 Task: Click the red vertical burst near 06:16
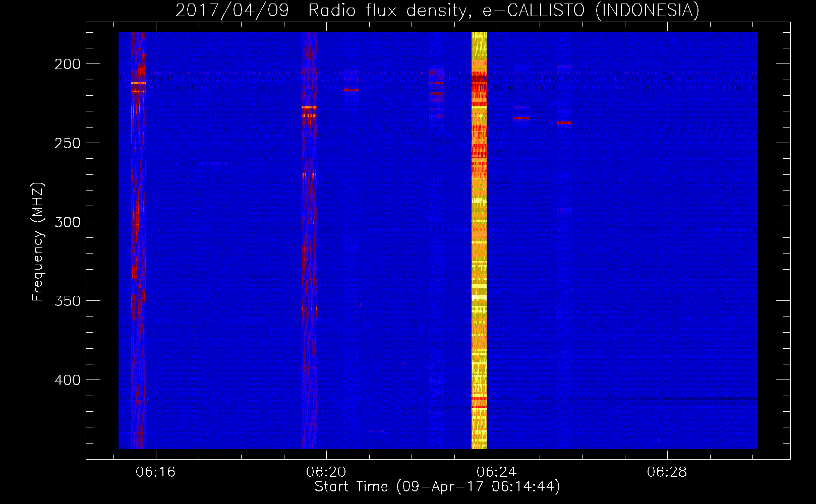click(x=138, y=240)
